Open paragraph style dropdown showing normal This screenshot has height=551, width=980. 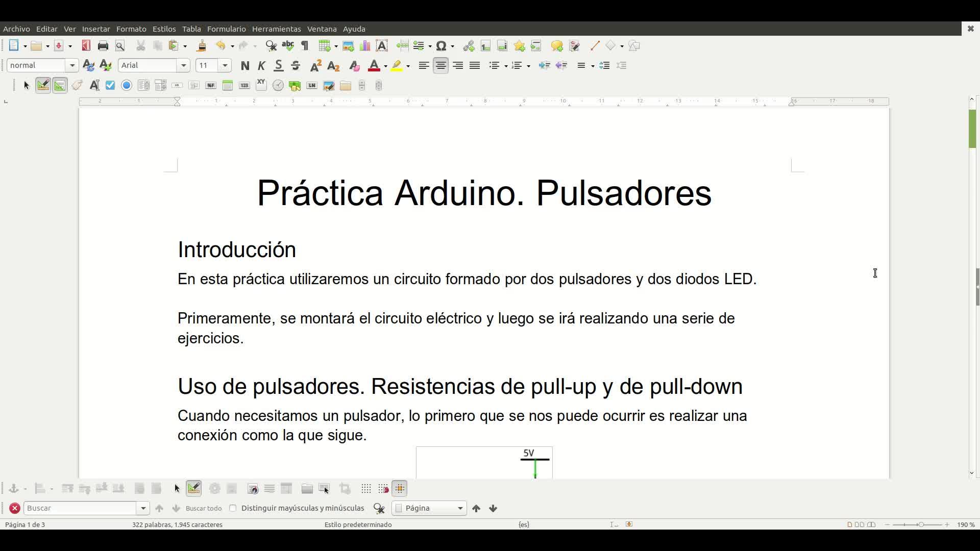[72, 65]
